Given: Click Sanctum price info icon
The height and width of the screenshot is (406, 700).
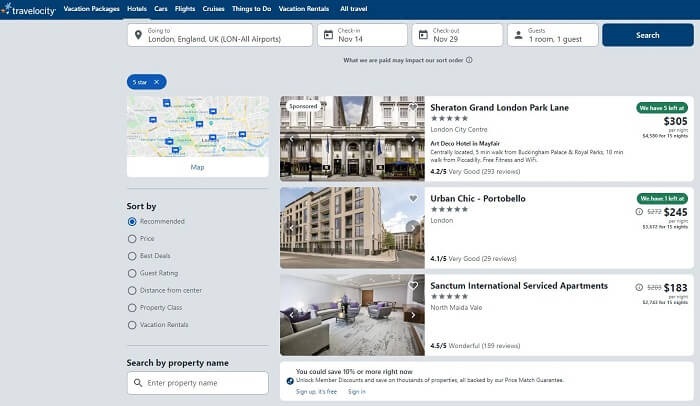Looking at the screenshot, I should (x=639, y=287).
